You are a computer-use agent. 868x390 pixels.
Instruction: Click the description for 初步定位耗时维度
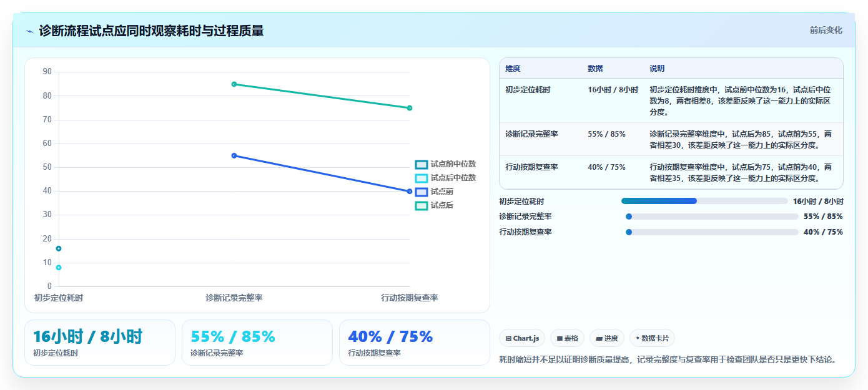point(740,101)
